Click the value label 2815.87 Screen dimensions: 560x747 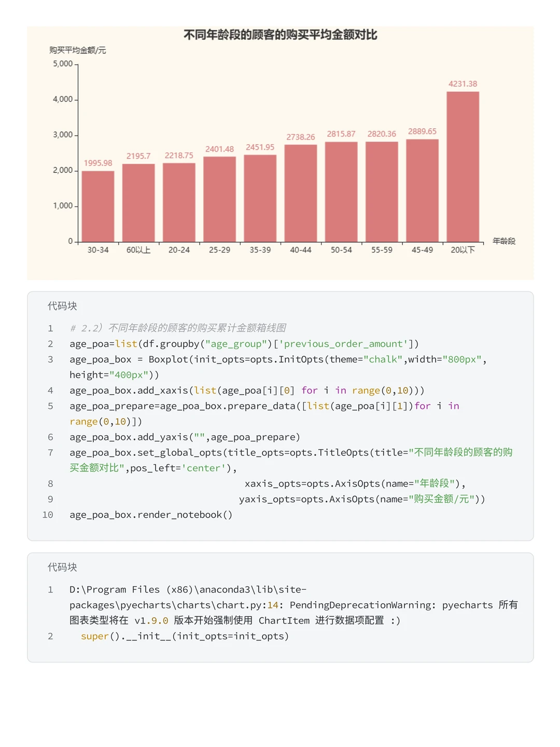tap(341, 134)
